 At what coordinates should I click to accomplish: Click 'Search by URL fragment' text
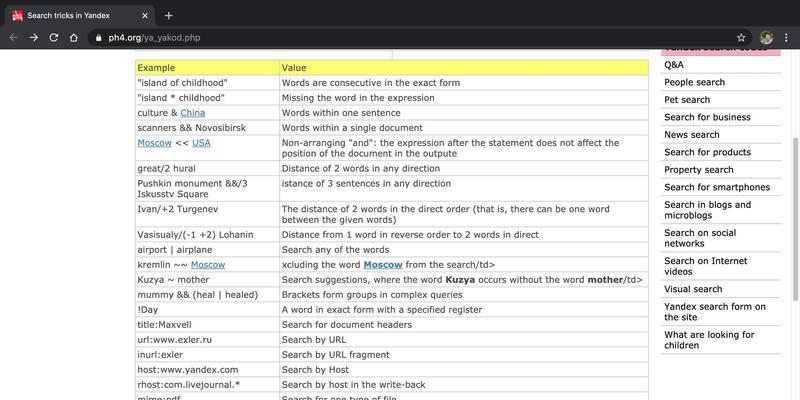pyautogui.click(x=336, y=355)
